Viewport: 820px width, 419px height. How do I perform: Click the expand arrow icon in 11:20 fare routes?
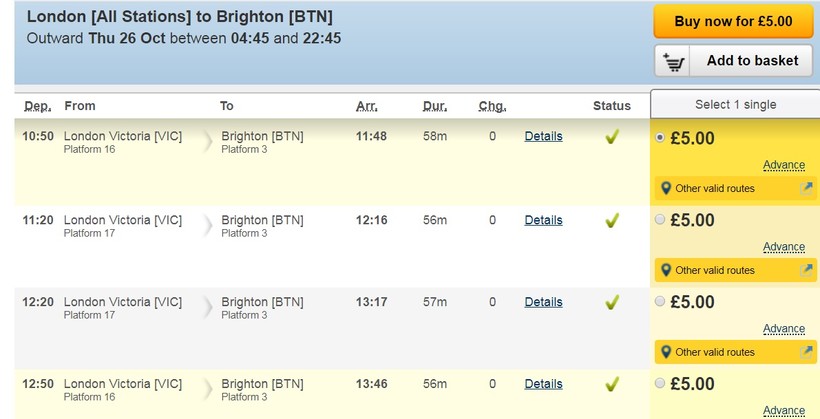pyautogui.click(x=807, y=269)
